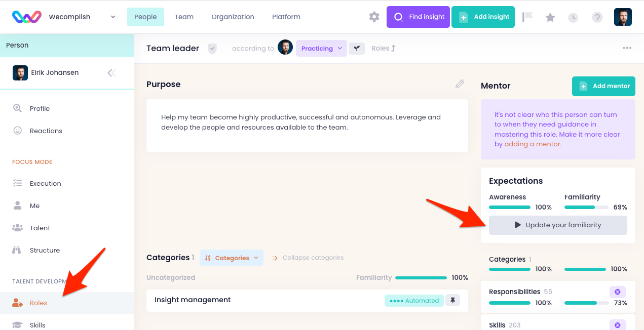Pin the Insight management item
The width and height of the screenshot is (644, 330).
(x=452, y=300)
